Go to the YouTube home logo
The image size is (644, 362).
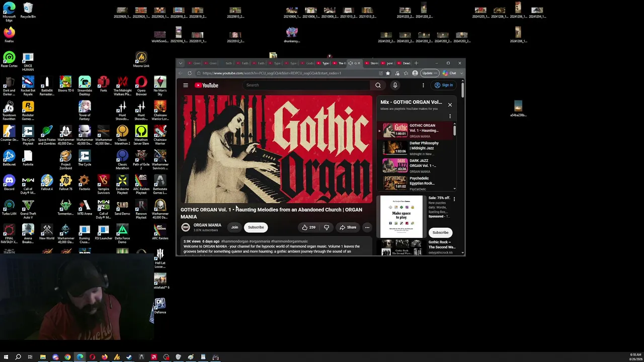pos(207,85)
